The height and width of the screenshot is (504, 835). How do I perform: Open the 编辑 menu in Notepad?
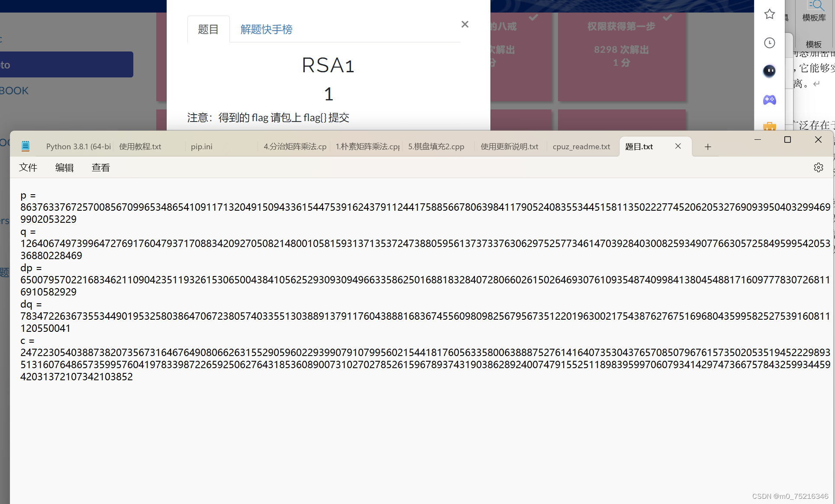(64, 167)
